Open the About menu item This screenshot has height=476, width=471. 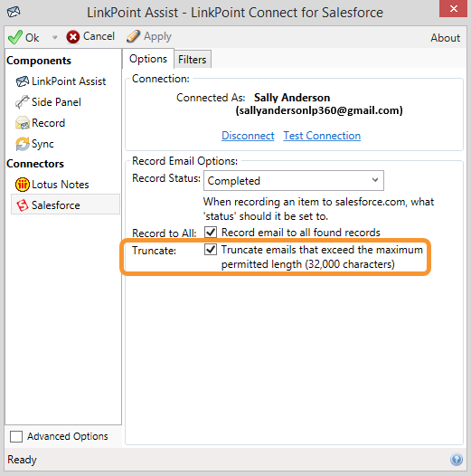[445, 38]
